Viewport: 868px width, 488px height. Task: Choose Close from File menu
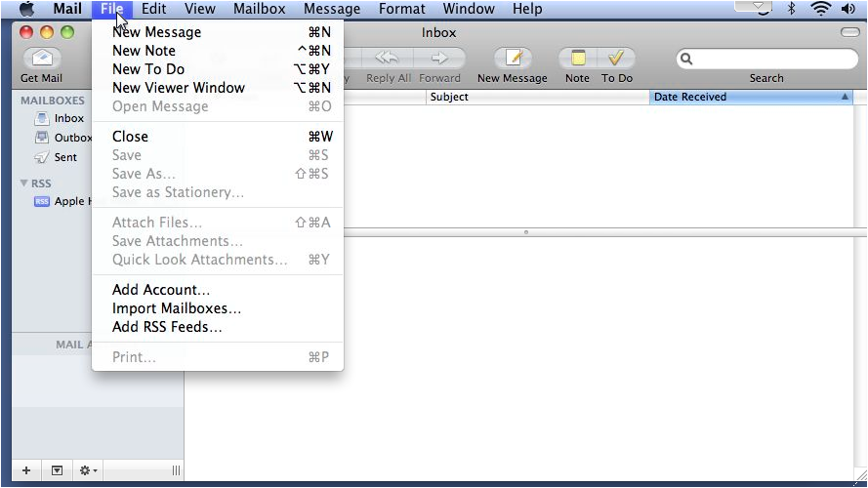click(x=218, y=137)
